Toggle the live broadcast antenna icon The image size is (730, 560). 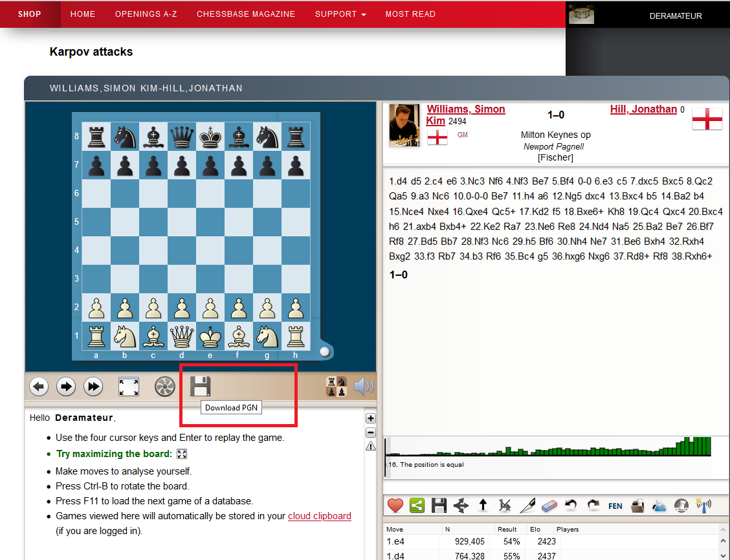click(x=703, y=505)
